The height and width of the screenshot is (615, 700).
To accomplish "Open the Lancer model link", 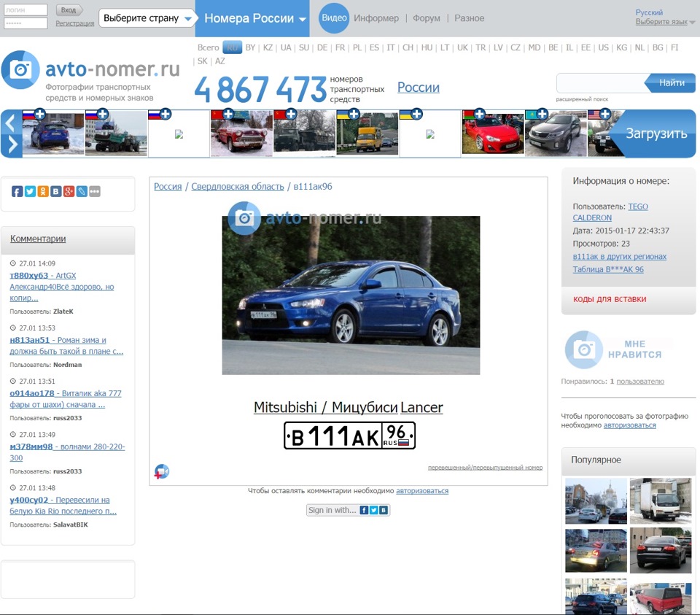I will (421, 407).
